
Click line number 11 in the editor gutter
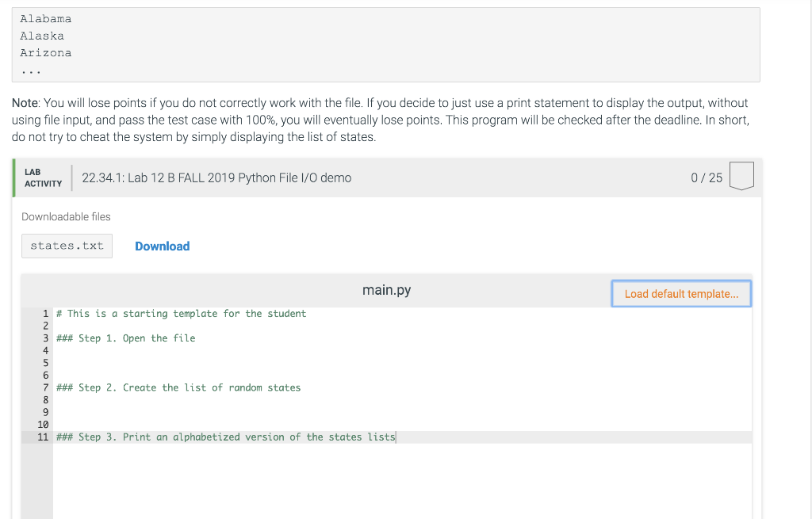[42, 437]
